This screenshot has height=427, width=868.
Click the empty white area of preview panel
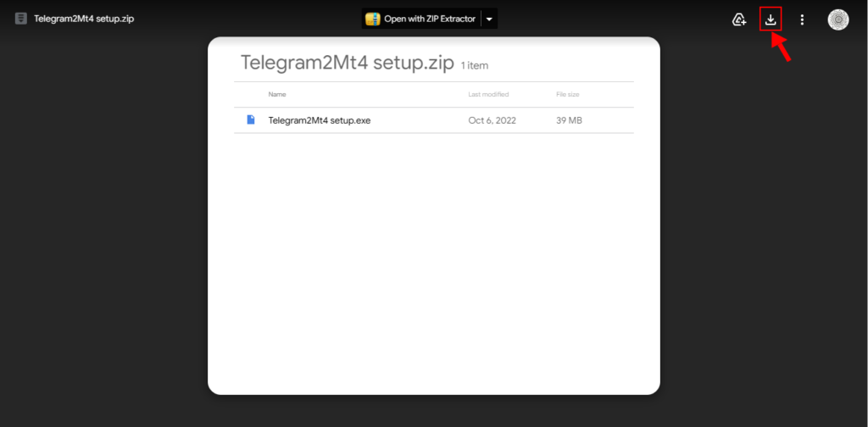[x=433, y=271]
